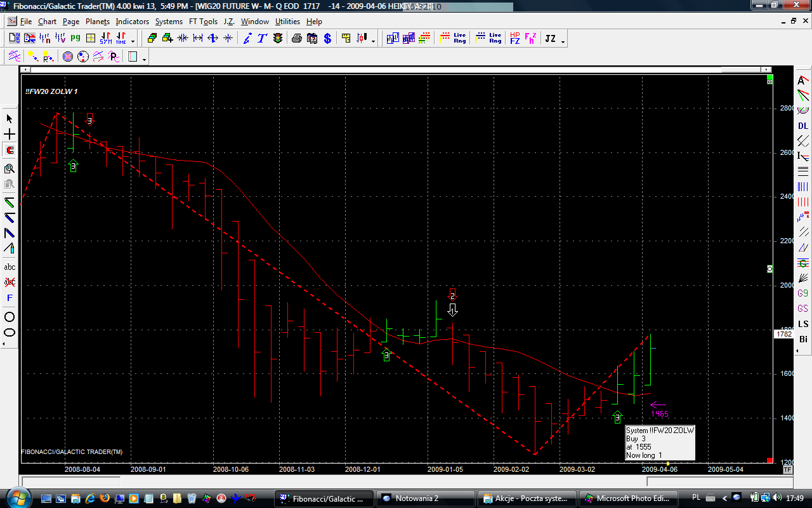The height and width of the screenshot is (508, 812).
Task: Click the HP FZ toolbar icon
Action: [514, 39]
